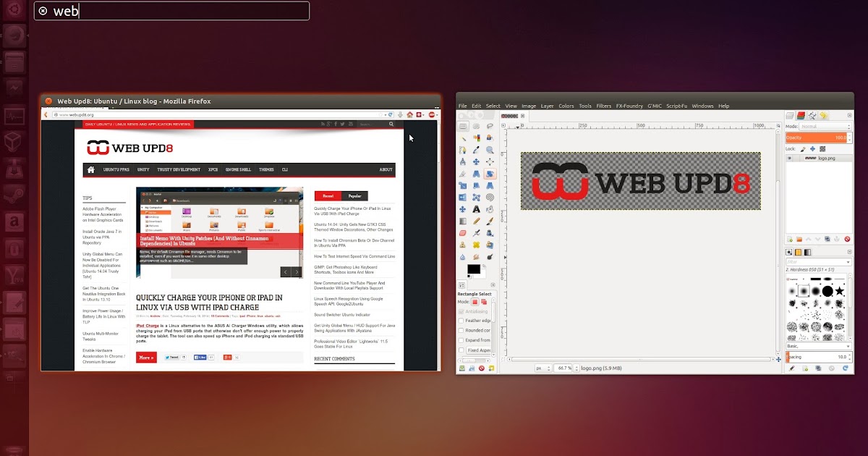This screenshot has height=456, width=868.
Task: Enable Expand from center
Action: pyautogui.click(x=461, y=340)
